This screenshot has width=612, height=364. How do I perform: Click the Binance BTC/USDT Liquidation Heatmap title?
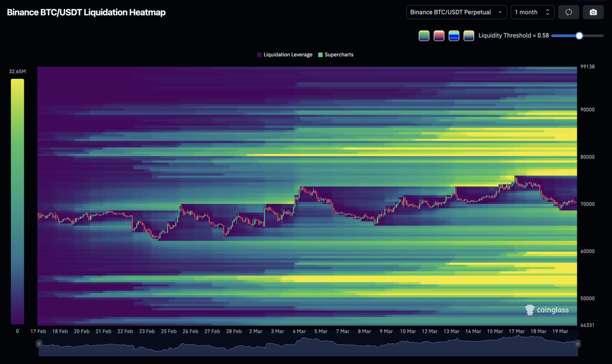[x=86, y=12]
